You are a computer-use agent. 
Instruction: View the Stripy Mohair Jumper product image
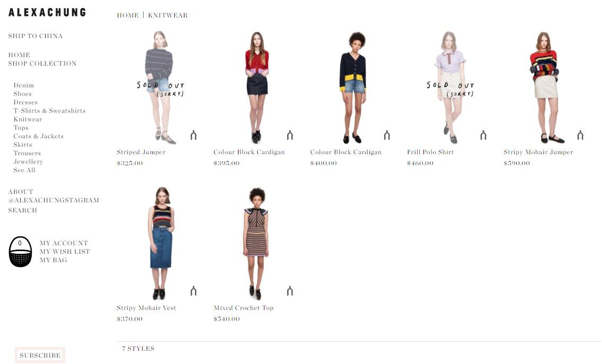click(x=544, y=87)
